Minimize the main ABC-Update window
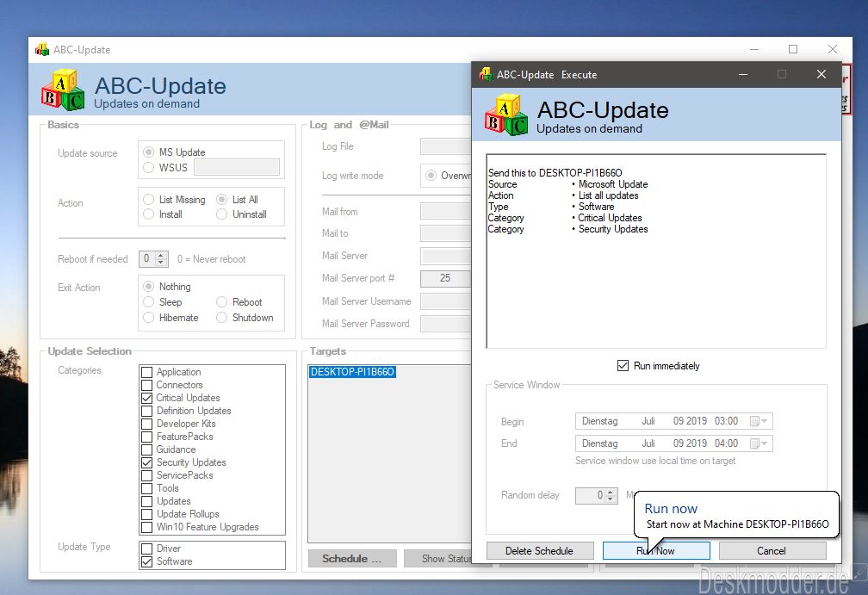 click(754, 49)
